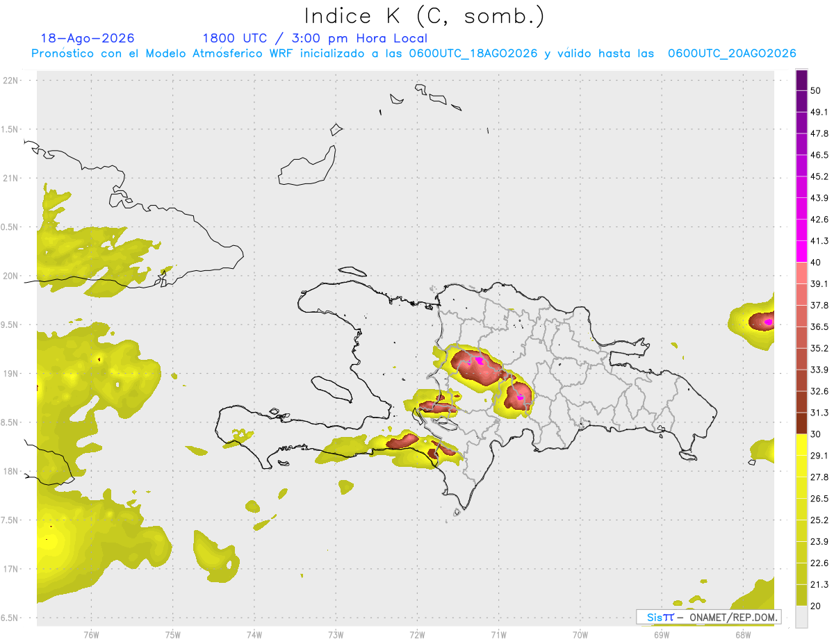This screenshot has height=644, width=834.
Task: Click "1800 UTC / 3:00 pm Hora Local" text
Action: coord(315,38)
